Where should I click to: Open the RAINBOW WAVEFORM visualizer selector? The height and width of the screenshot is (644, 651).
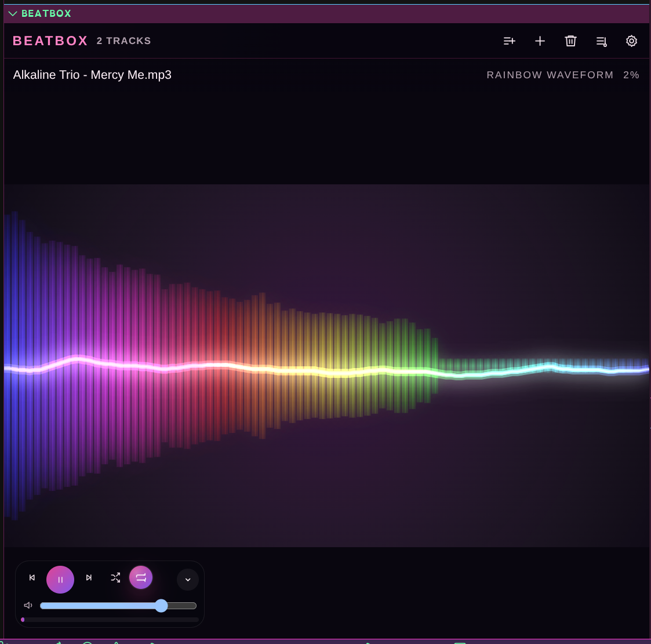pos(550,75)
